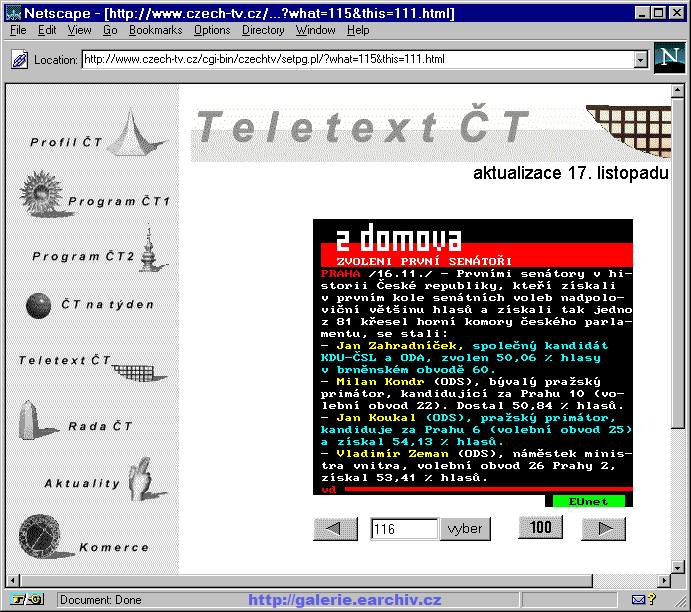Click the vertical scrollbar thumb
Viewport: 691px width, 612px height.
678,263
